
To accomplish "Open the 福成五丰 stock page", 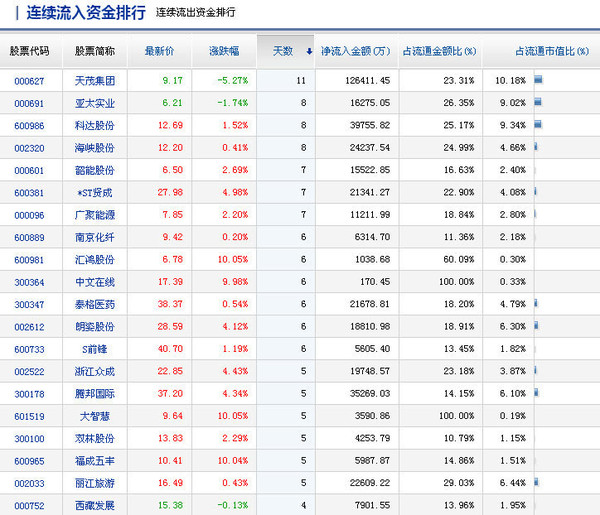I will click(x=95, y=461).
